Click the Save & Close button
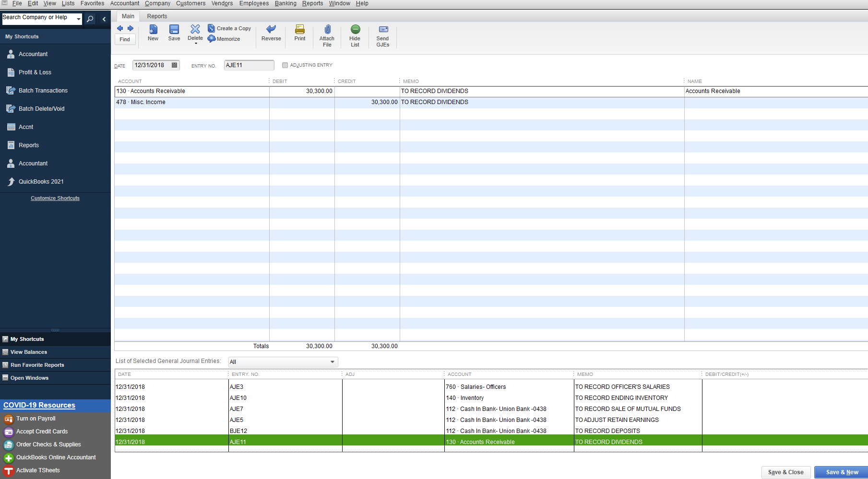Image resolution: width=868 pixels, height=479 pixels. point(785,472)
